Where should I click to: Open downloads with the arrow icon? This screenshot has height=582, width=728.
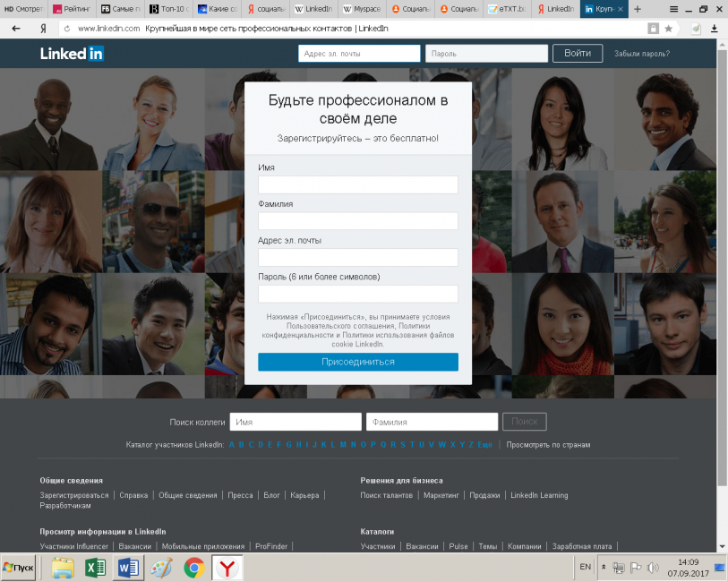pyautogui.click(x=714, y=29)
